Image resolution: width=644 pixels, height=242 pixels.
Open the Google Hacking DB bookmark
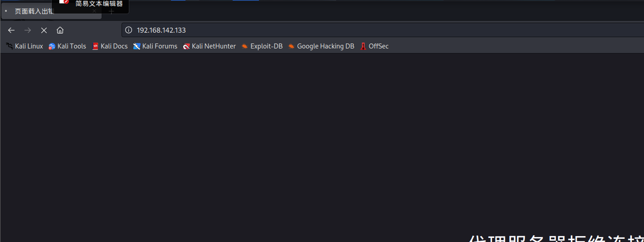coord(321,46)
